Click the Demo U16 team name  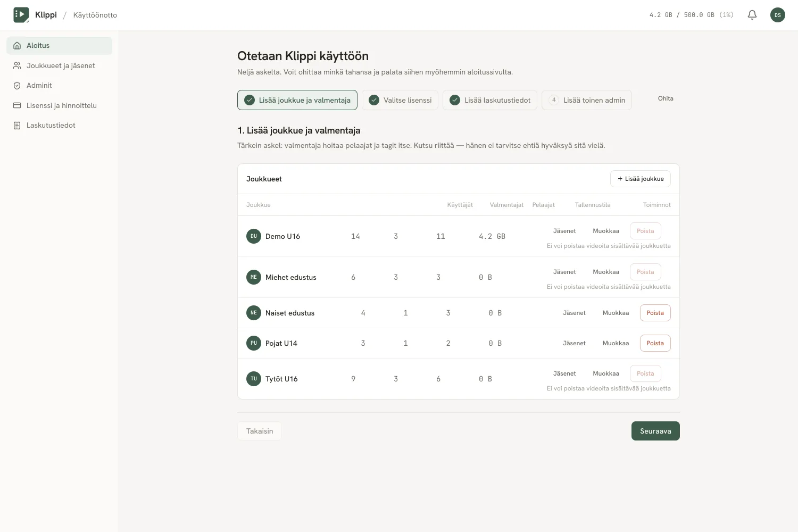[282, 236]
